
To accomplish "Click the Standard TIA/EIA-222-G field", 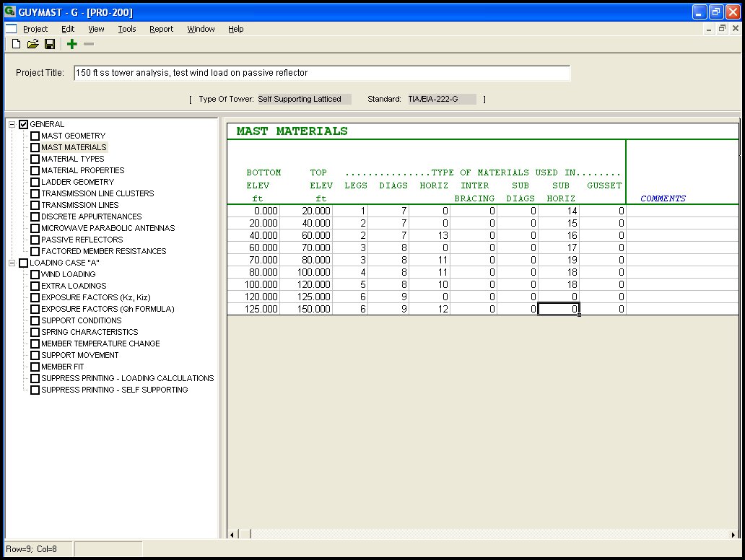I will 442,100.
